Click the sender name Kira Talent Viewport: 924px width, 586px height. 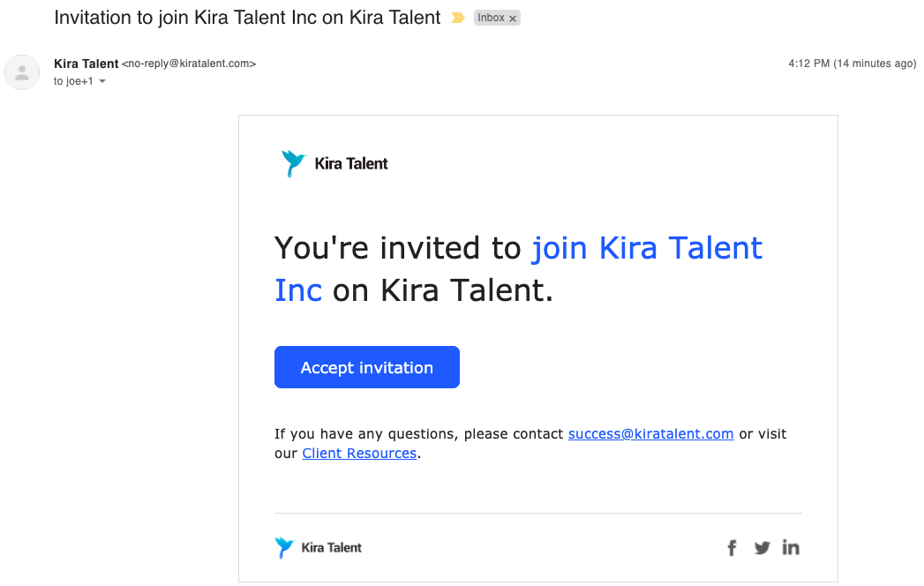point(86,64)
